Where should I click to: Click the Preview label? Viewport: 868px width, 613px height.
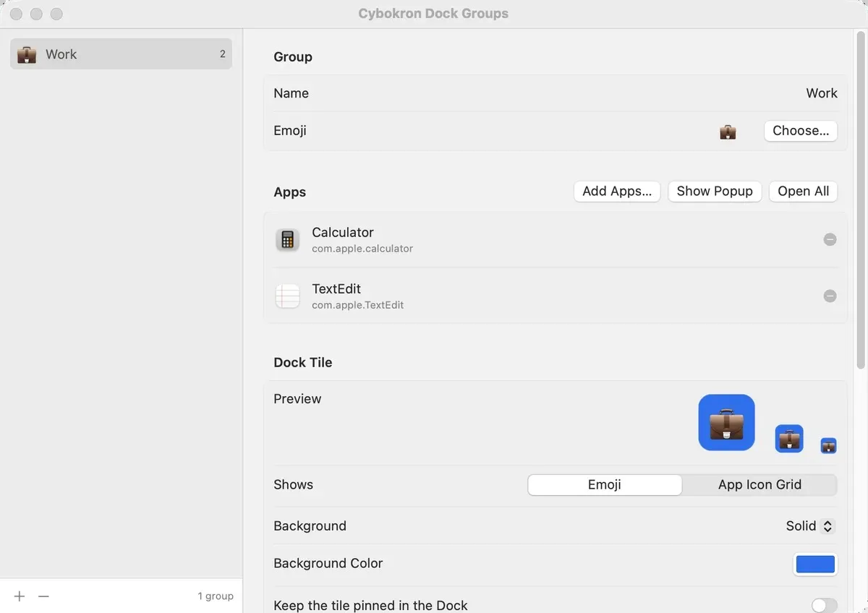pos(297,399)
